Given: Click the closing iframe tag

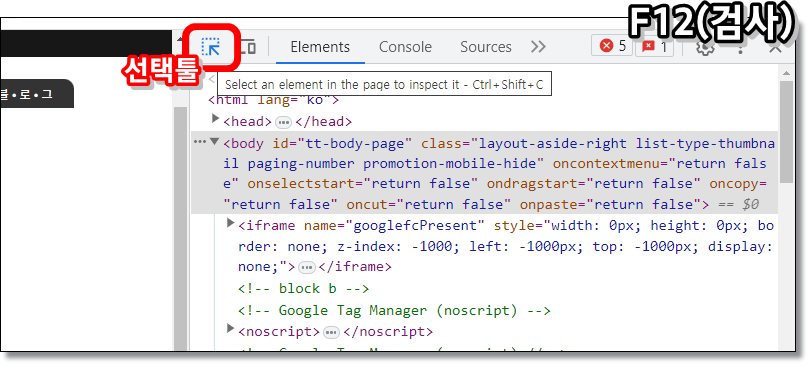Looking at the screenshot, I should tap(355, 267).
